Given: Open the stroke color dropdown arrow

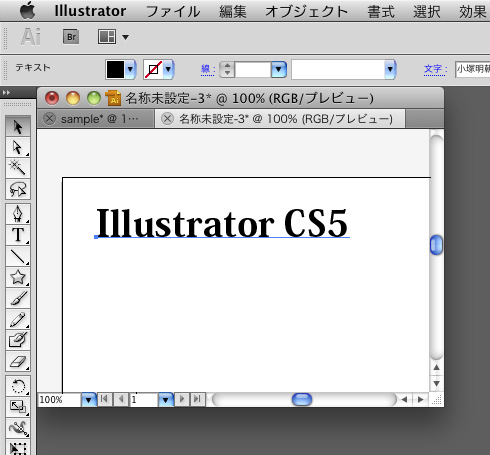Looking at the screenshot, I should (168, 69).
